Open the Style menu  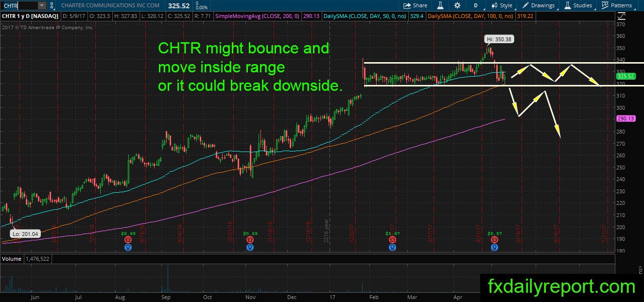tap(502, 5)
